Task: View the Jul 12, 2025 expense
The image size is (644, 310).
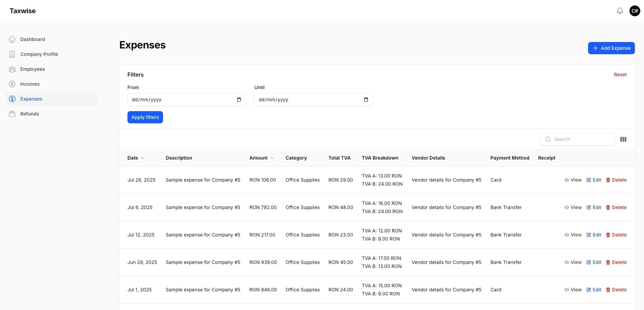Action: (x=573, y=235)
